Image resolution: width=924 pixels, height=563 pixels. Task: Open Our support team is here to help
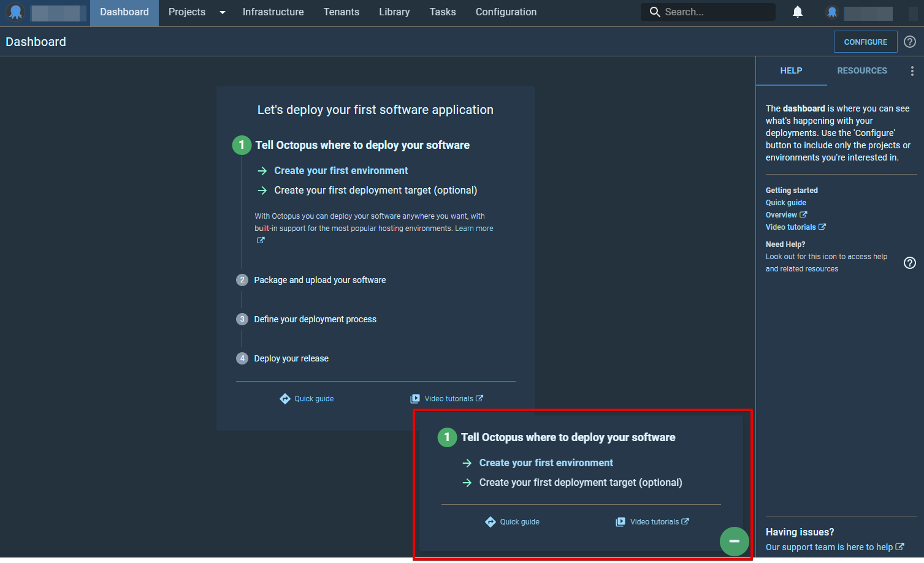pyautogui.click(x=834, y=547)
